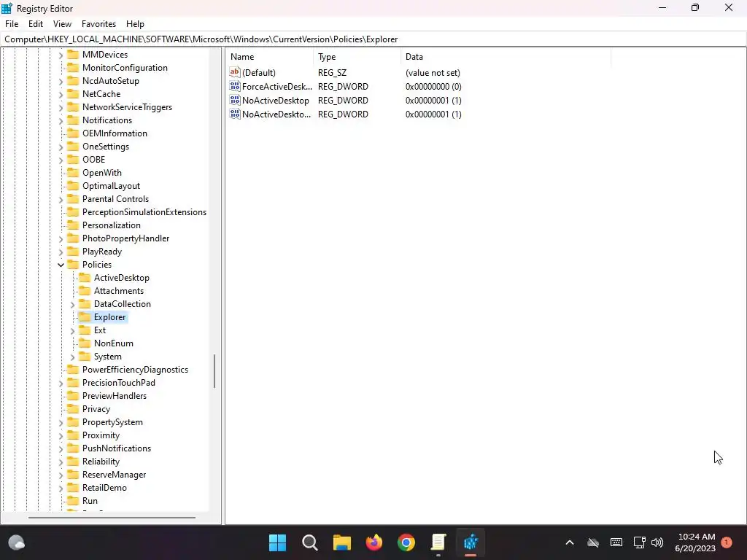The image size is (747, 560).
Task: Click the ForceActiveDesk DWORD value icon
Action: (235, 86)
